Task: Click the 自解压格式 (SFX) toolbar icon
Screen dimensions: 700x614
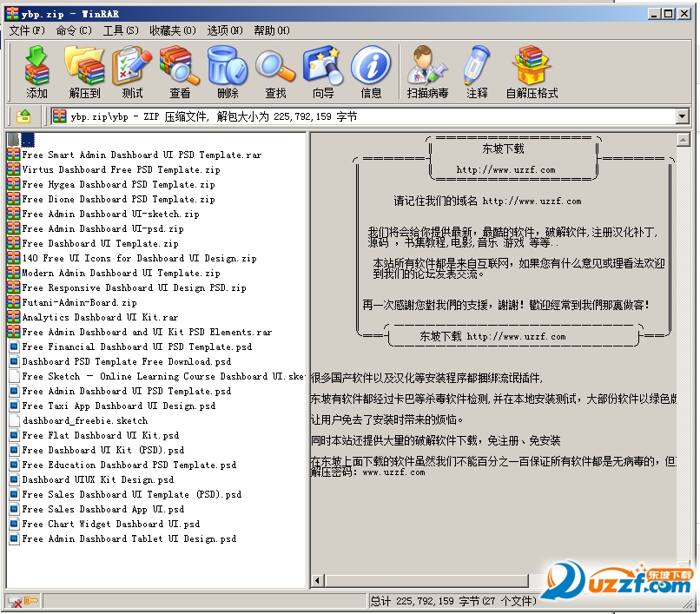Action: (x=532, y=66)
